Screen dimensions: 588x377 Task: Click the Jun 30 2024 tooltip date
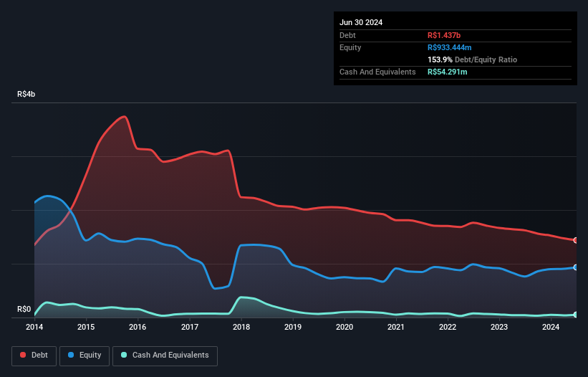point(361,22)
